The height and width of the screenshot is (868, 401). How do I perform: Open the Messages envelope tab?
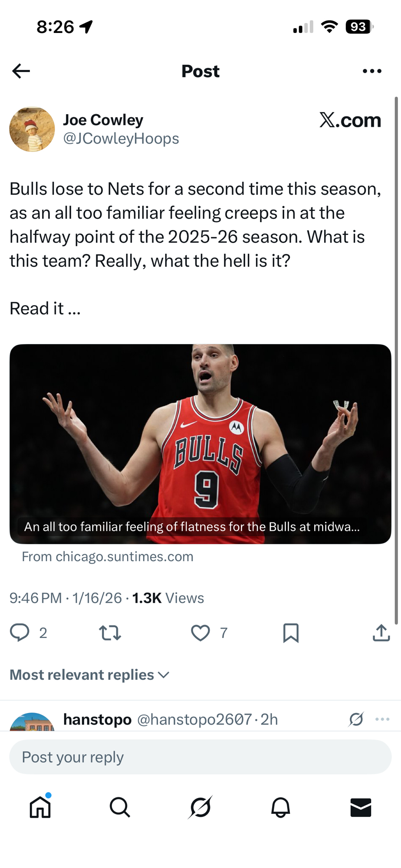tap(361, 807)
